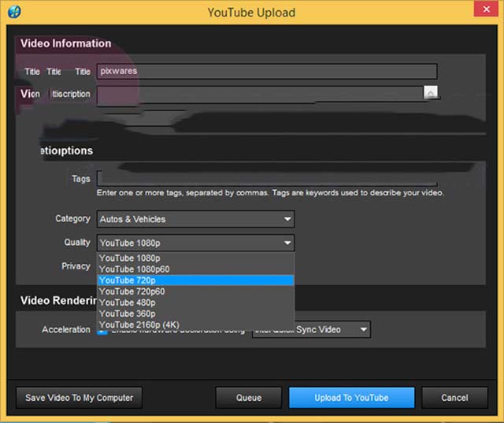Toggle the hardware acceleration checkbox
This screenshot has height=423, width=504.
pos(102,331)
